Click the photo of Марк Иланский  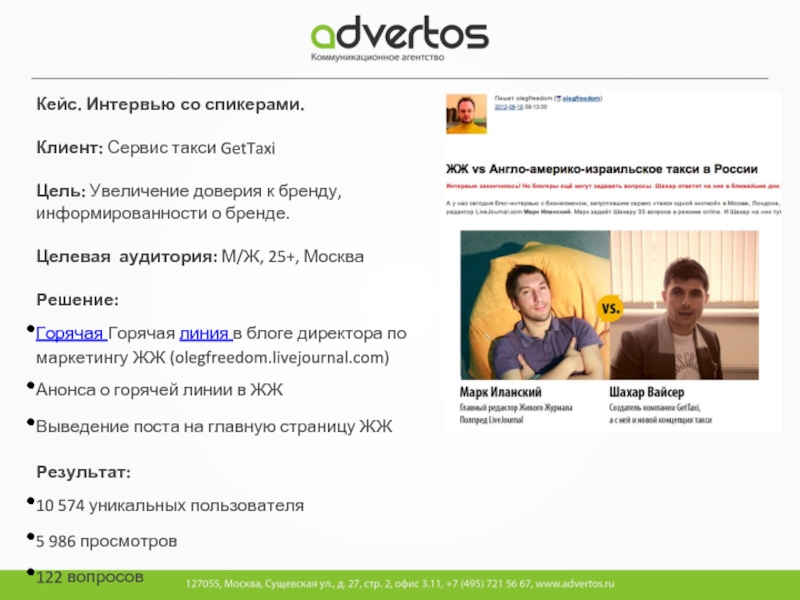point(535,305)
